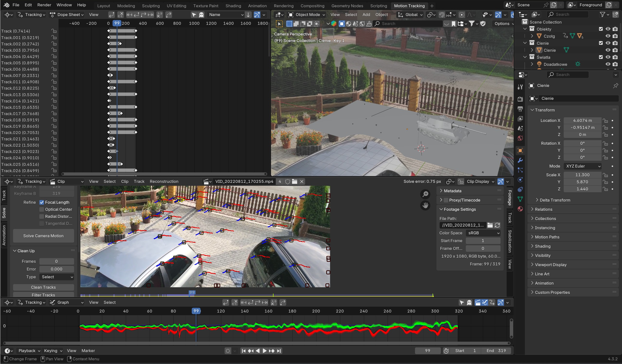This screenshot has width=622, height=364.
Task: Expand the Metadata panel
Action: click(452, 191)
